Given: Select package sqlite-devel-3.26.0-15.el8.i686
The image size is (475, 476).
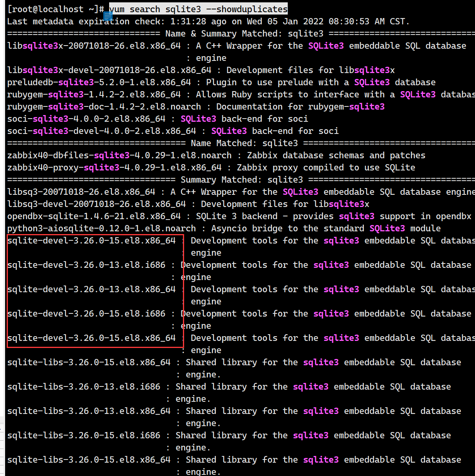Looking at the screenshot, I should (86, 313).
